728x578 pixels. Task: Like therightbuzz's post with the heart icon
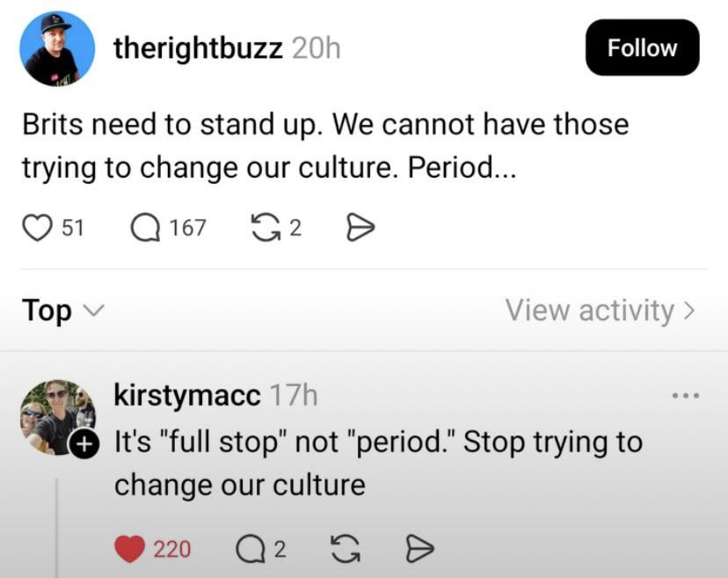(36, 228)
